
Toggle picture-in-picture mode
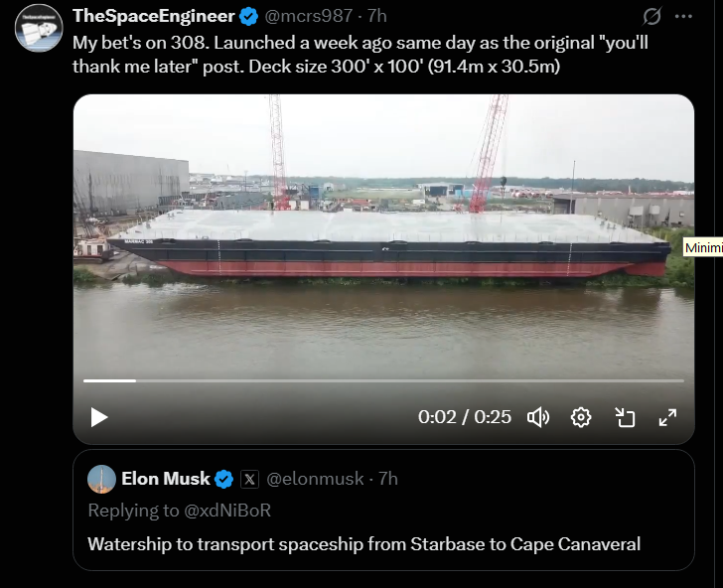[x=625, y=417]
